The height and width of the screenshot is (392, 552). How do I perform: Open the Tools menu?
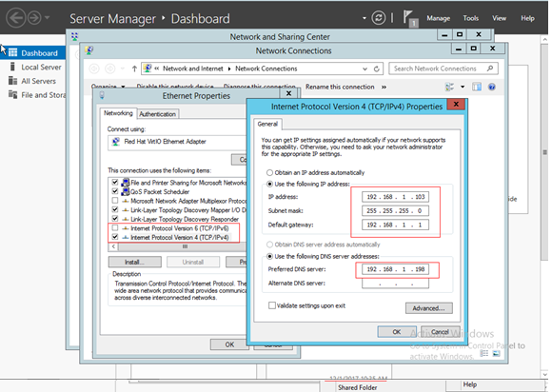[471, 18]
